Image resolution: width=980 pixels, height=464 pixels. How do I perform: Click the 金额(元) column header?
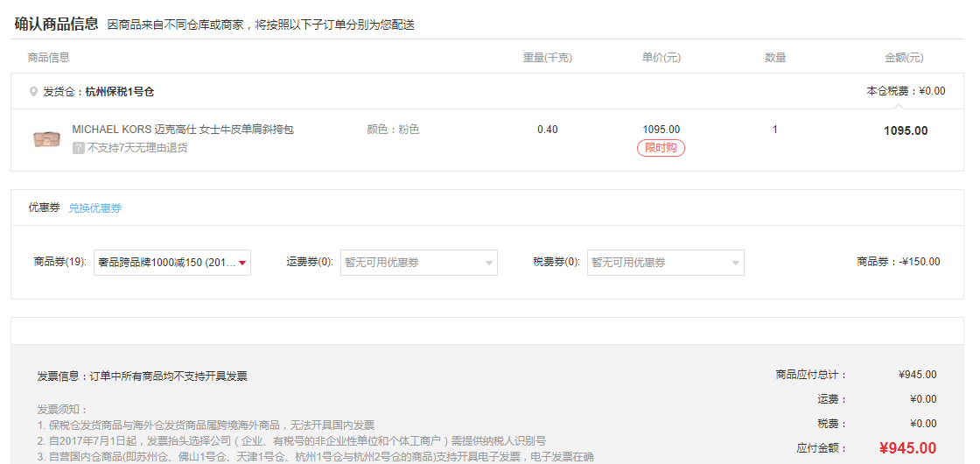point(904,58)
